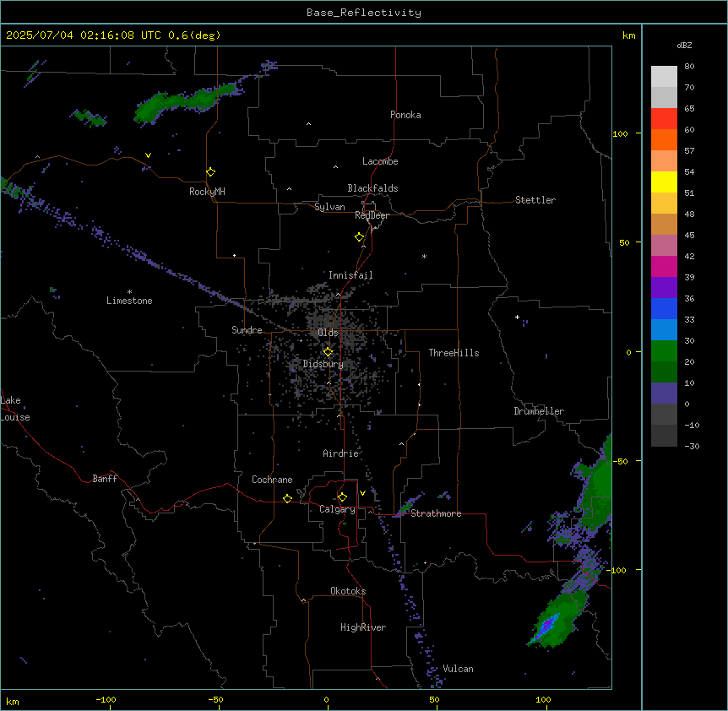
Task: Click the -100 tick on the bottom axis
Action: click(106, 700)
